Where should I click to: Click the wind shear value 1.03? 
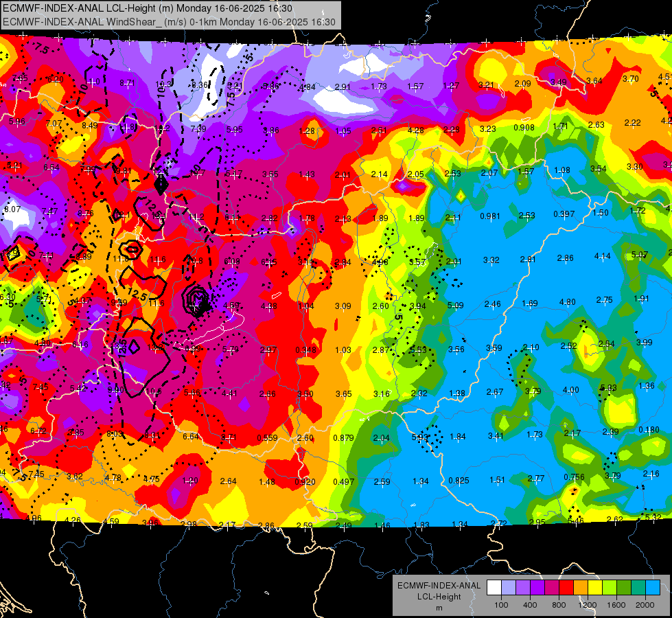pos(343,350)
